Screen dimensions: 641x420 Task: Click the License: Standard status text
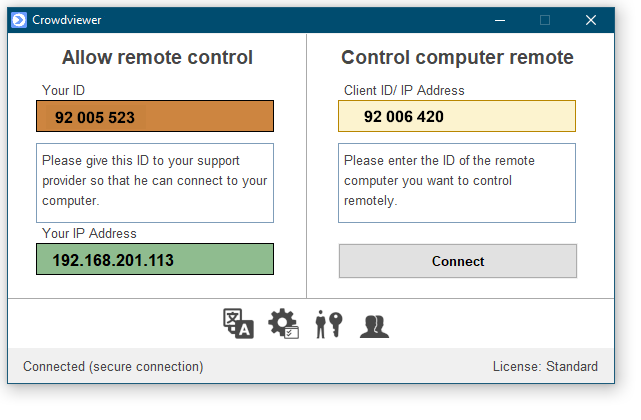(545, 366)
